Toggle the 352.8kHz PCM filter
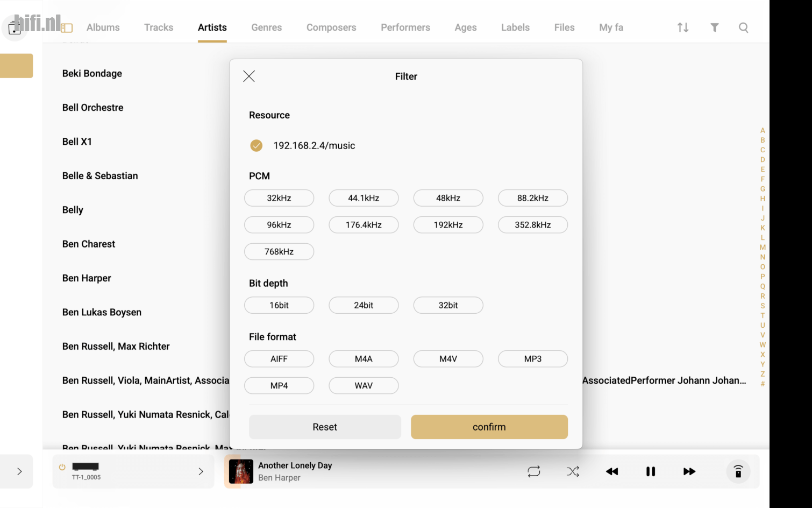Image resolution: width=812 pixels, height=508 pixels. [x=533, y=225]
